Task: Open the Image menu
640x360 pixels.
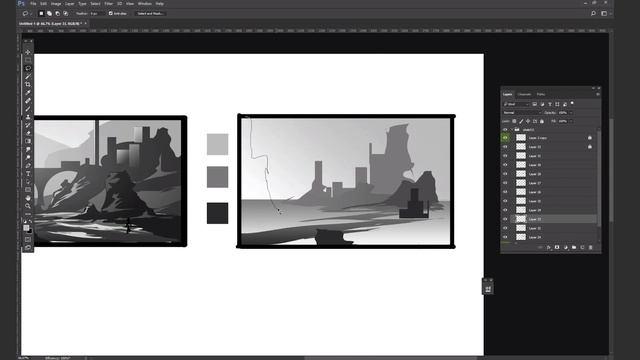Action: [56, 4]
